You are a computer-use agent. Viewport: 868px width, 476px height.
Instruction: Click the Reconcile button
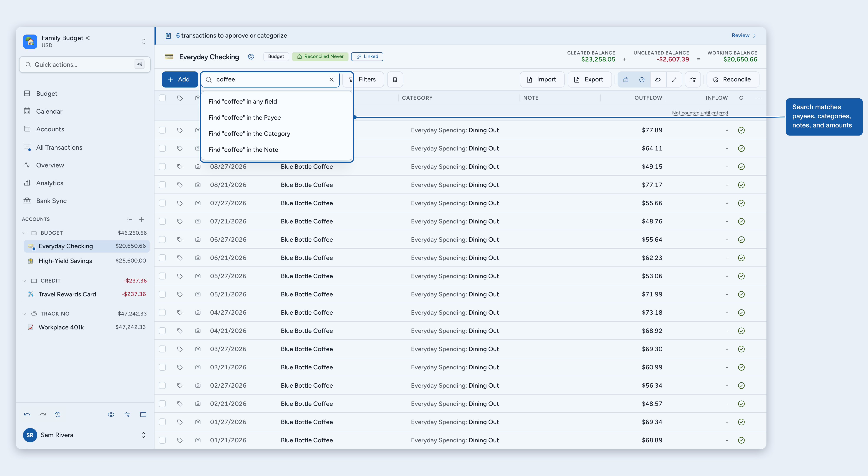pyautogui.click(x=733, y=79)
